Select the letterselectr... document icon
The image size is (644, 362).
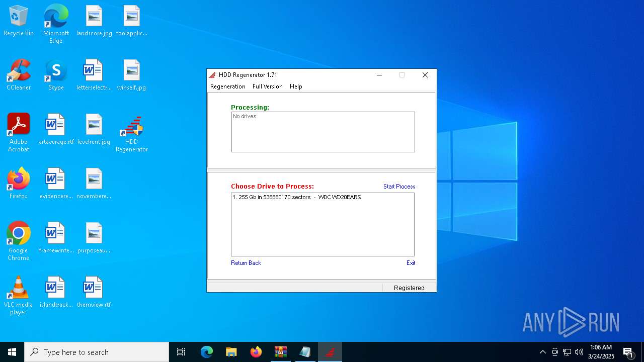click(x=94, y=75)
